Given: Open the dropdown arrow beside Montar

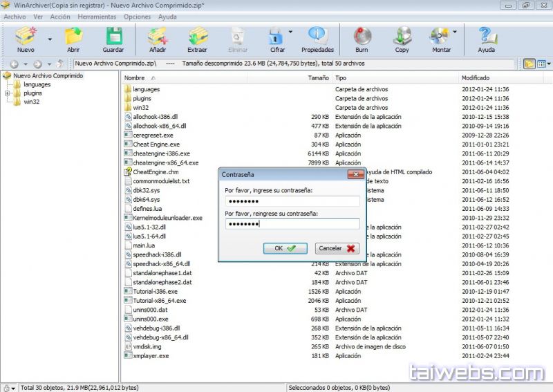Looking at the screenshot, I should [x=455, y=32].
